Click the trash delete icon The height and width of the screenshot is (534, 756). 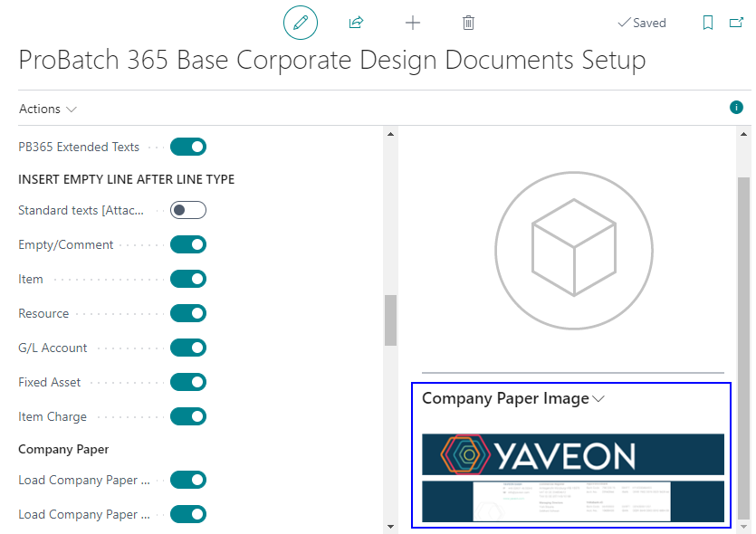(x=468, y=23)
